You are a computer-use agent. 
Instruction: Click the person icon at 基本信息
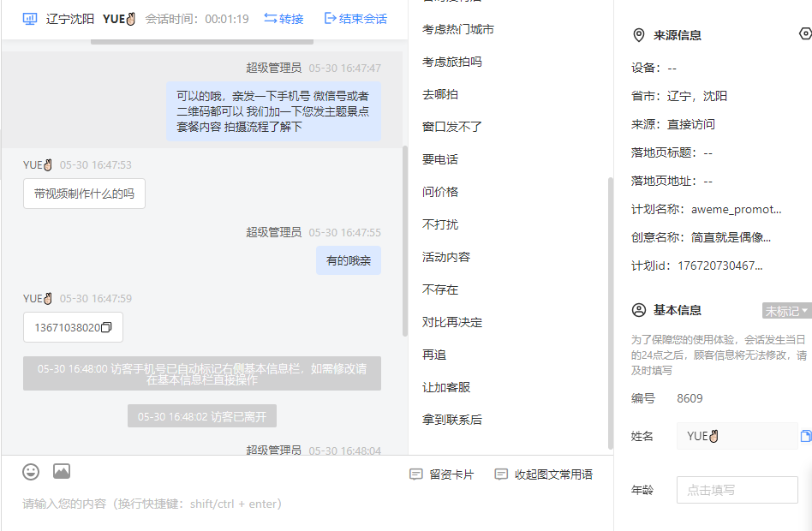(639, 310)
